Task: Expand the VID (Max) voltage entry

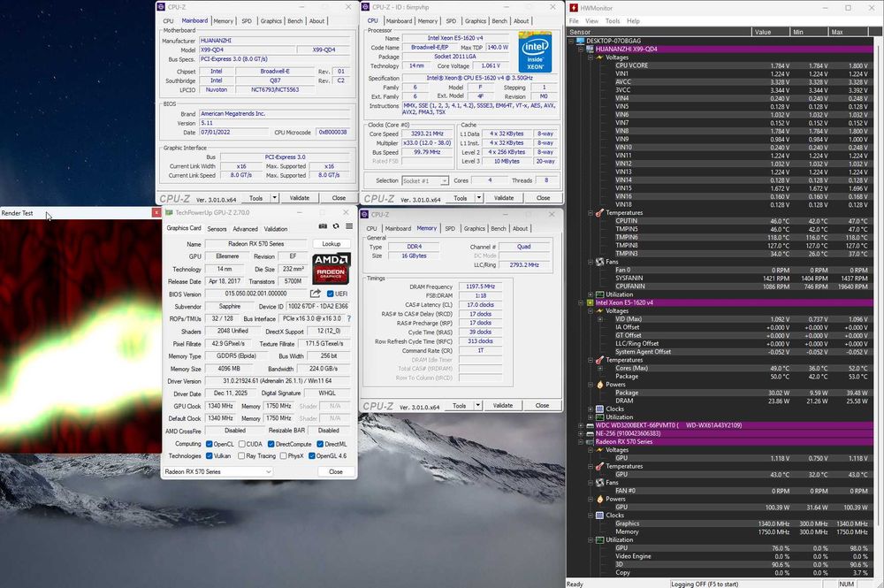Action: pyautogui.click(x=600, y=319)
